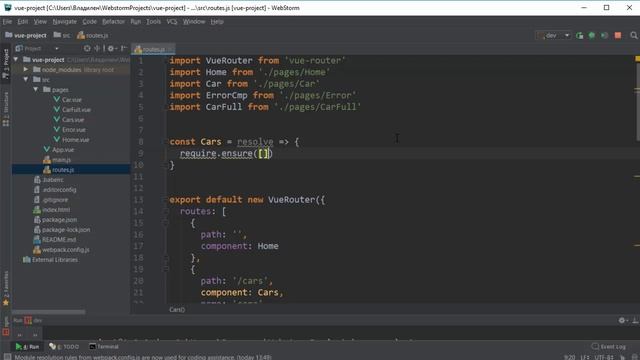Viewport: 640px width, 360px height.
Task: Click the horizontal scrollbar of Project panel
Action: 49,312
